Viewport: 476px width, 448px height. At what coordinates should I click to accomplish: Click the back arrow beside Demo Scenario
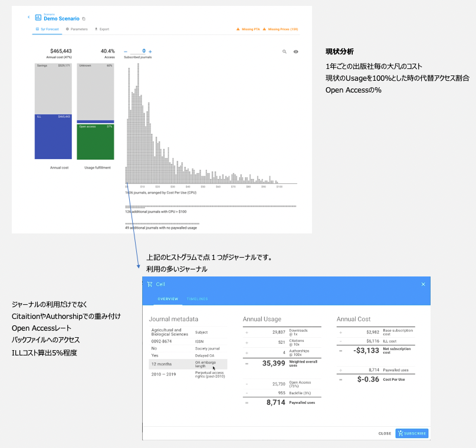tap(28, 17)
